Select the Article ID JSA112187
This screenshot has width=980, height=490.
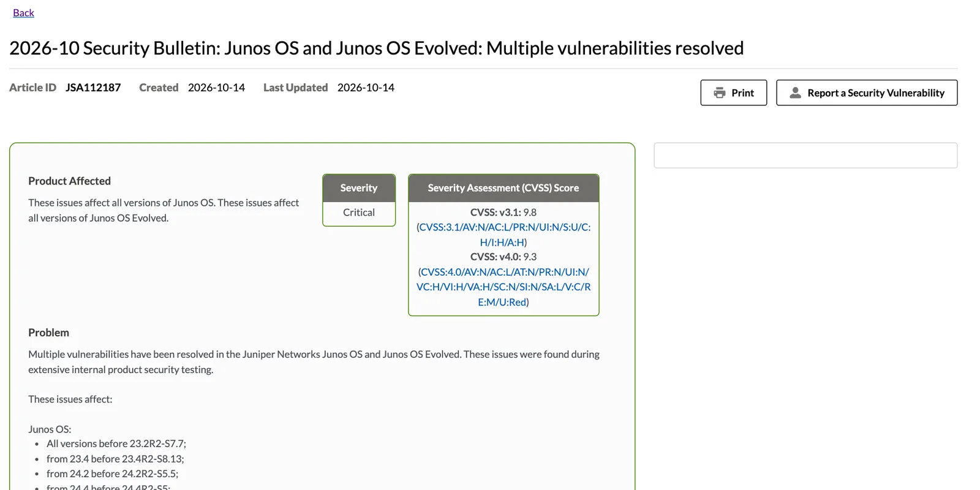[93, 88]
